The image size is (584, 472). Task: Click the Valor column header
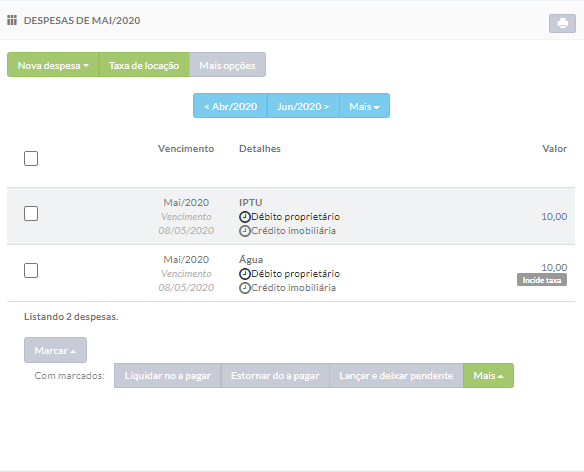click(x=555, y=149)
